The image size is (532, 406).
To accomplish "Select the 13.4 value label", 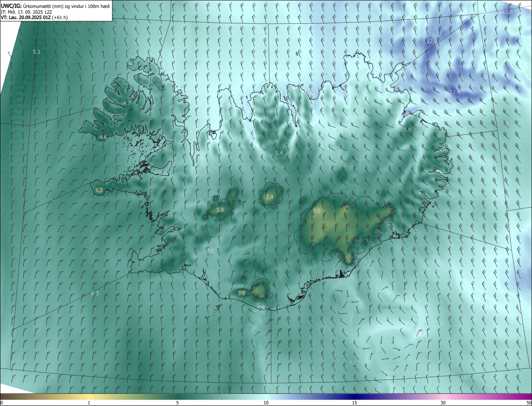I will pyautogui.click(x=455, y=92).
